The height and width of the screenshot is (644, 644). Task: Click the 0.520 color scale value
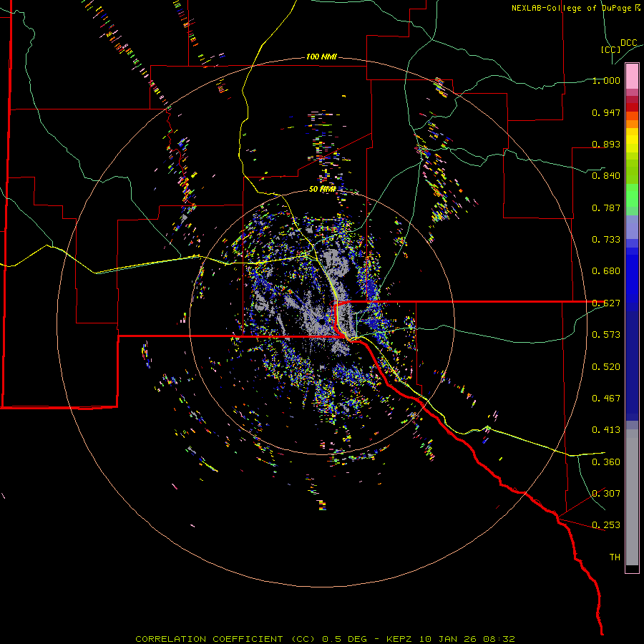coord(606,367)
